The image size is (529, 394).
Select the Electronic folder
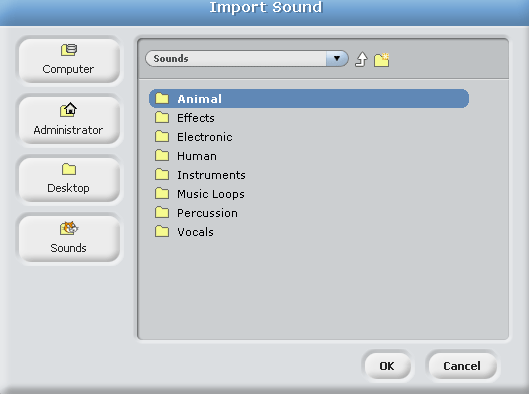tap(309, 137)
